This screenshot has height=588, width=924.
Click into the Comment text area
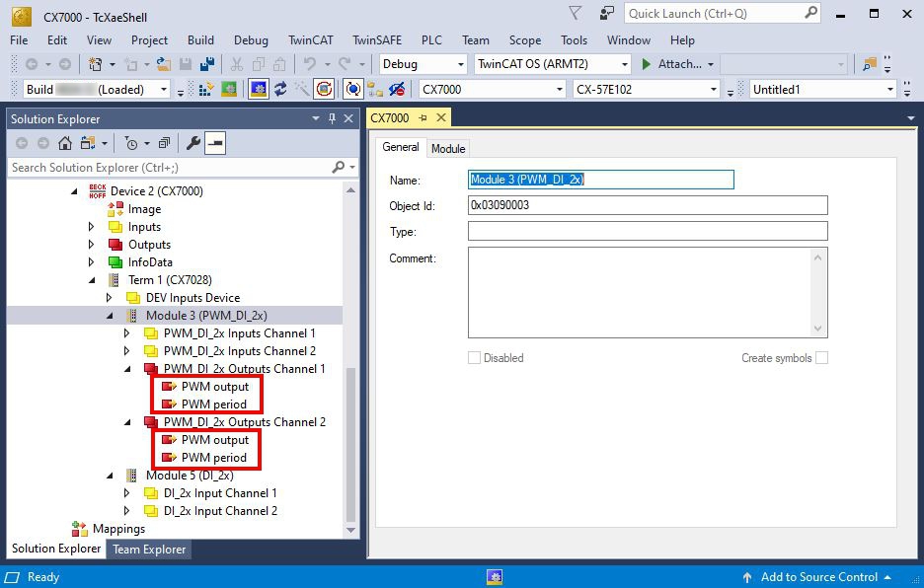tap(640, 292)
